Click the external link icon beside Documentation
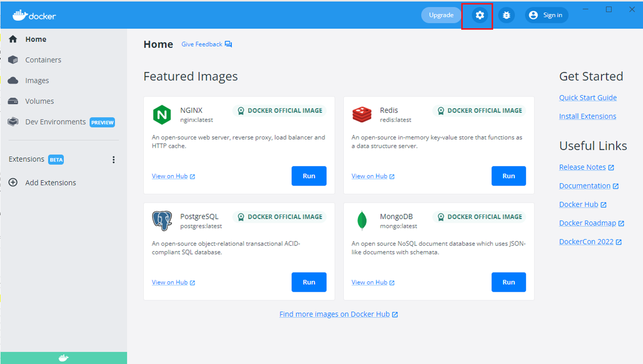The height and width of the screenshot is (364, 643). coord(616,186)
